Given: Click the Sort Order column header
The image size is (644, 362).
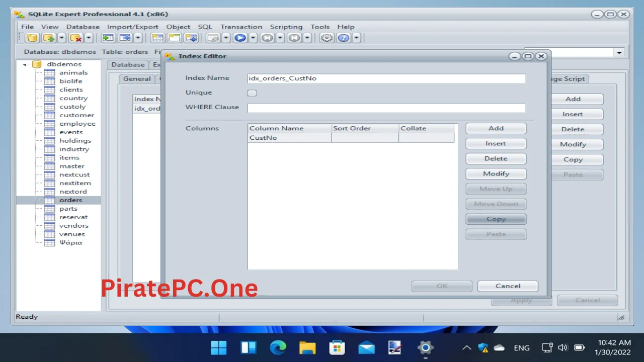Looking at the screenshot, I should point(365,128).
